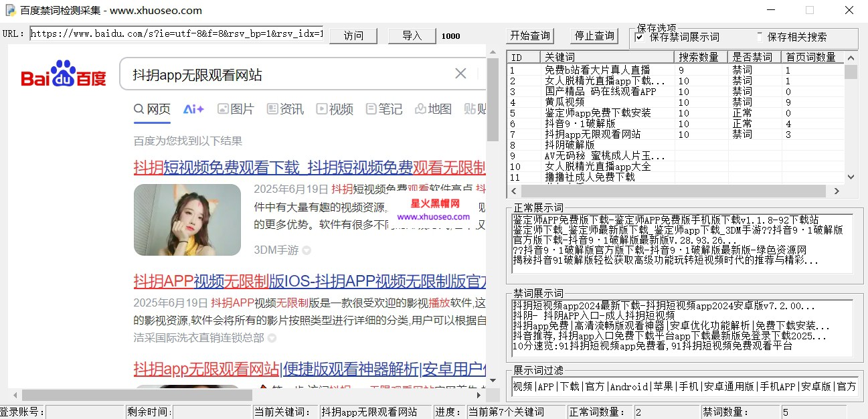This screenshot has width=868, height=419.
Task: Click the first result thumbnail image
Action: click(187, 220)
